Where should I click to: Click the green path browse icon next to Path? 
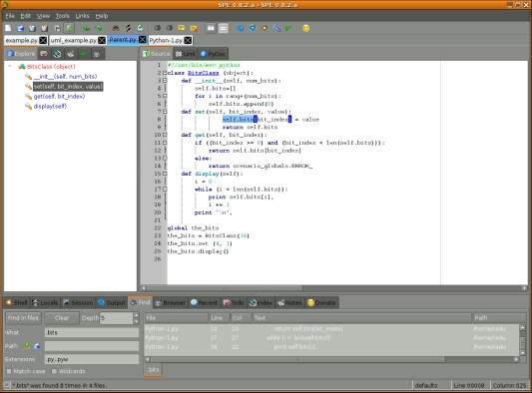pos(27,346)
